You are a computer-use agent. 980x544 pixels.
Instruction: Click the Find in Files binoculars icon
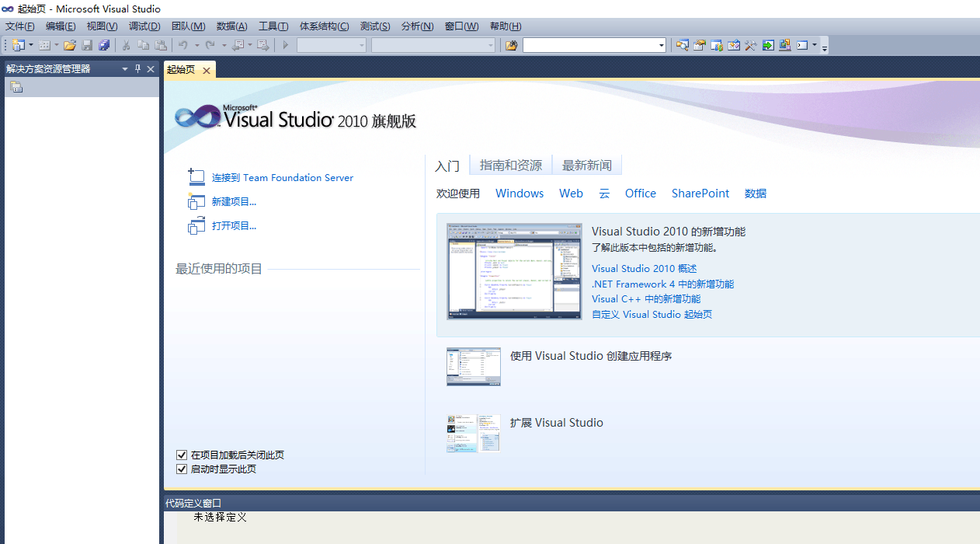511,45
